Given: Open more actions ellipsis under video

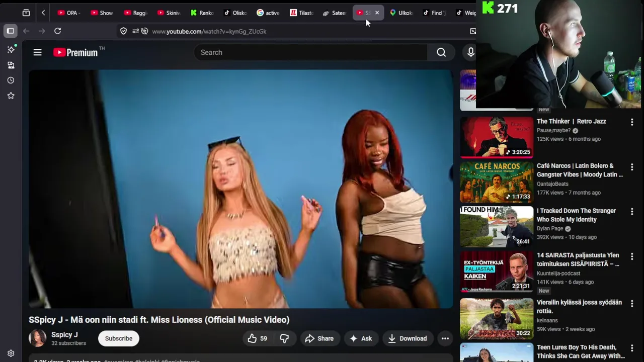Looking at the screenshot, I should pos(445,338).
